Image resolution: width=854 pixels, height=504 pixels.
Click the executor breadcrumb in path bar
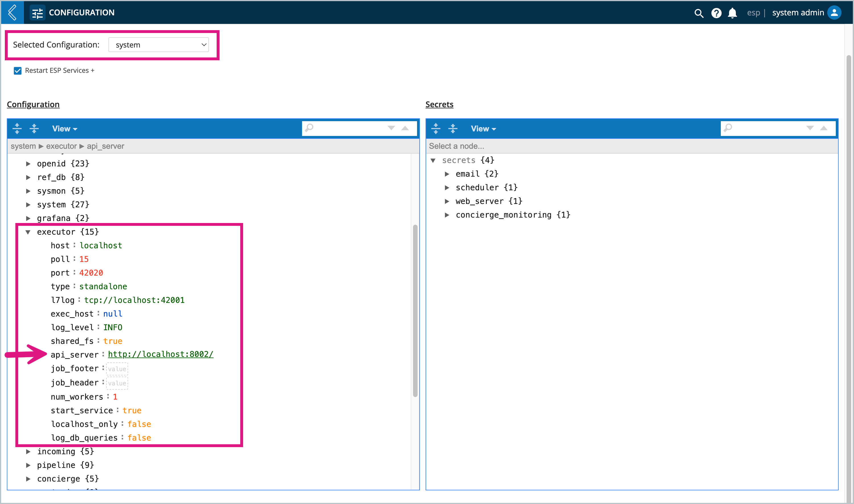click(x=61, y=146)
